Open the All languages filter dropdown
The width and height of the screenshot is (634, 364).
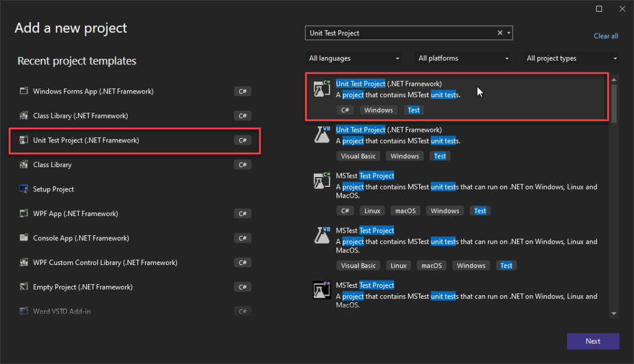[354, 58]
